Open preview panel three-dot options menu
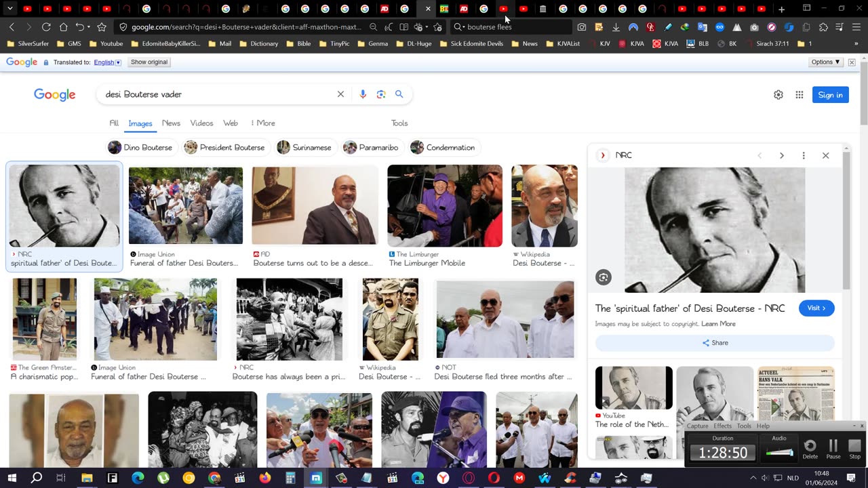The height and width of the screenshot is (488, 868). (804, 155)
